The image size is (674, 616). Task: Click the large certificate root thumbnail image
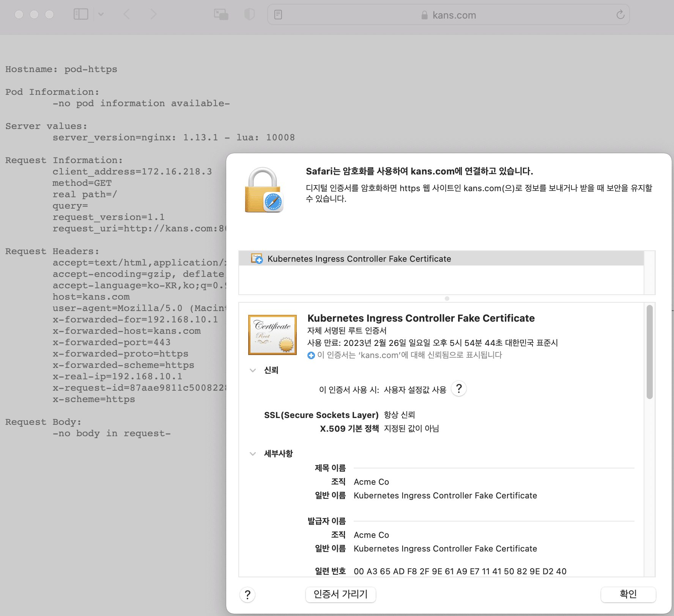272,335
